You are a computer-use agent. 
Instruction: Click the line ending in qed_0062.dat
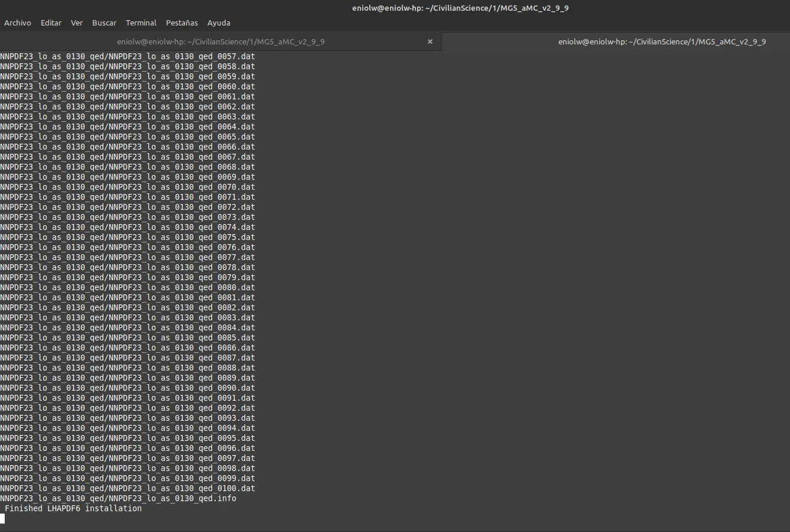pos(127,106)
